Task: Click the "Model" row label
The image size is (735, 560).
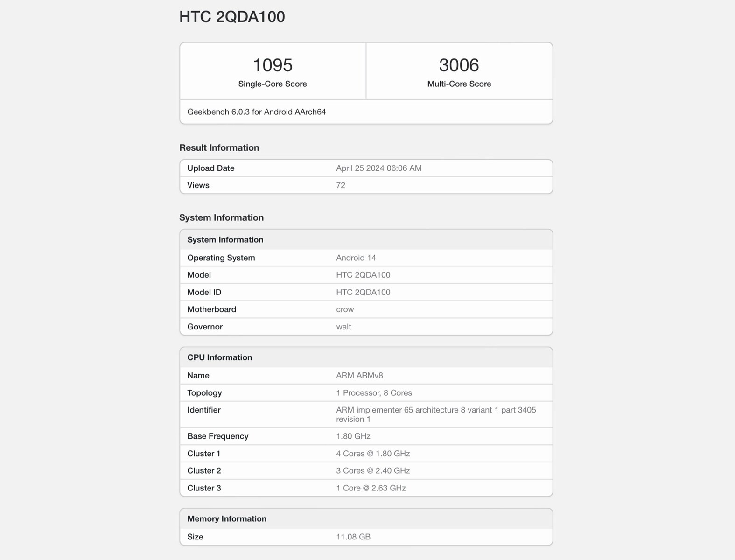Action: 199,275
